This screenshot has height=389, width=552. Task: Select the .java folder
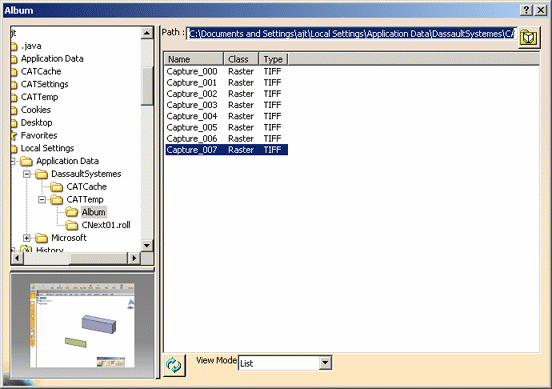click(31, 46)
